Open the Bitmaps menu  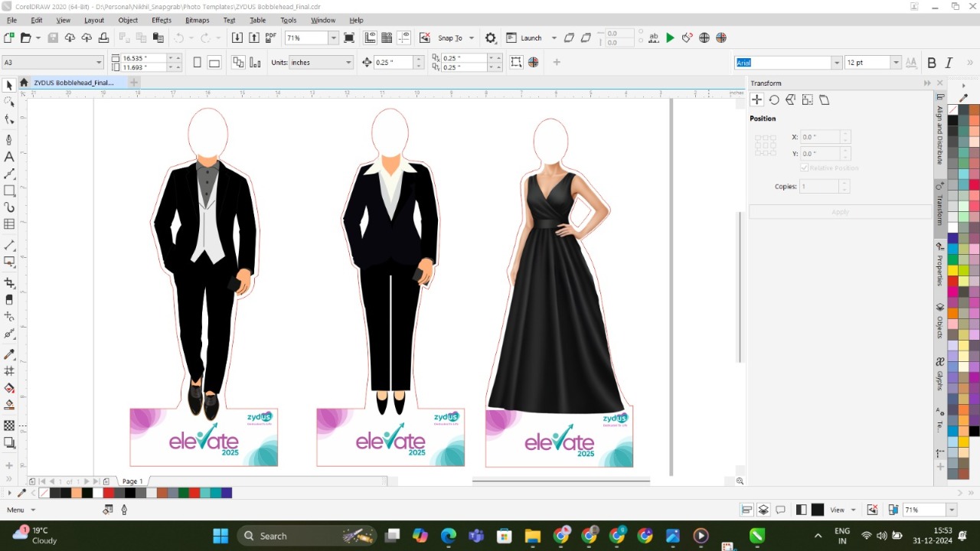197,20
